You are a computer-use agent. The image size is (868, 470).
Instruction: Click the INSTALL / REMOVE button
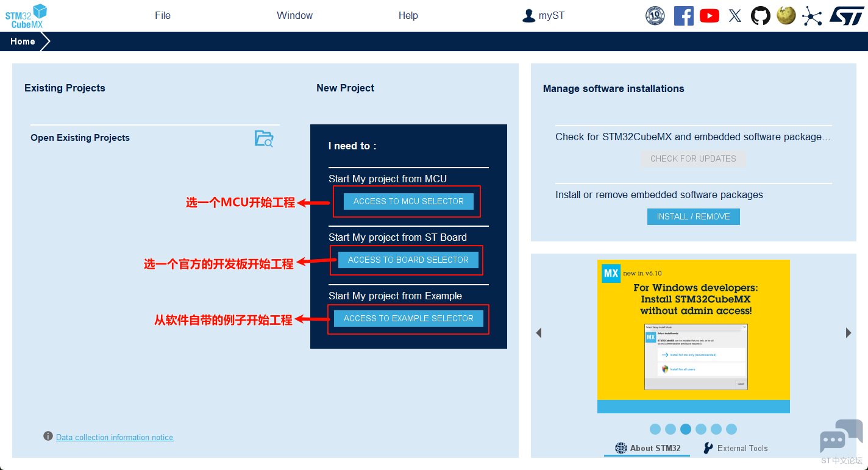[694, 216]
